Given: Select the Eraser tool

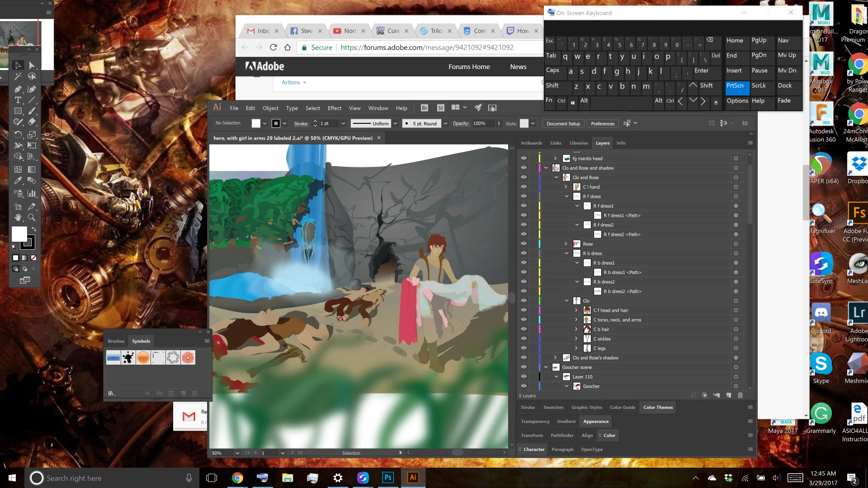Looking at the screenshot, I should click(32, 122).
